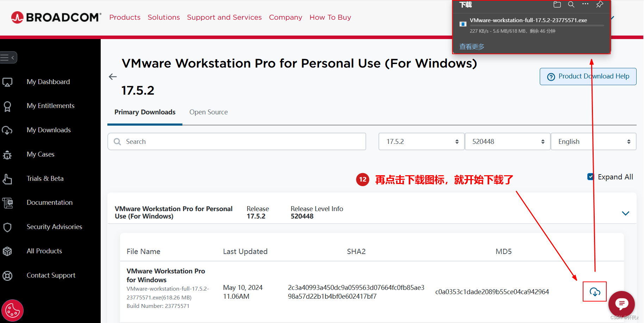Open Documentation in the sidebar
Screen dimensions: 644x323
[50, 202]
